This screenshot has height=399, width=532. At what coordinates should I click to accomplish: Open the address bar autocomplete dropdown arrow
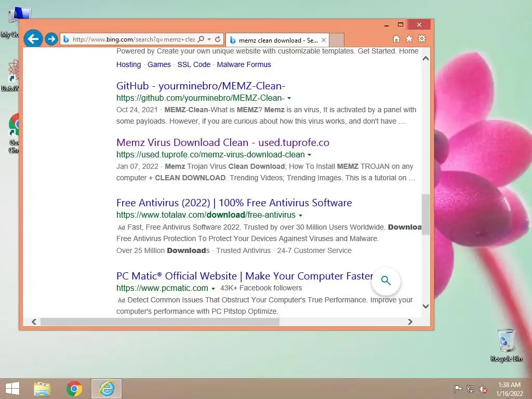[x=209, y=39]
